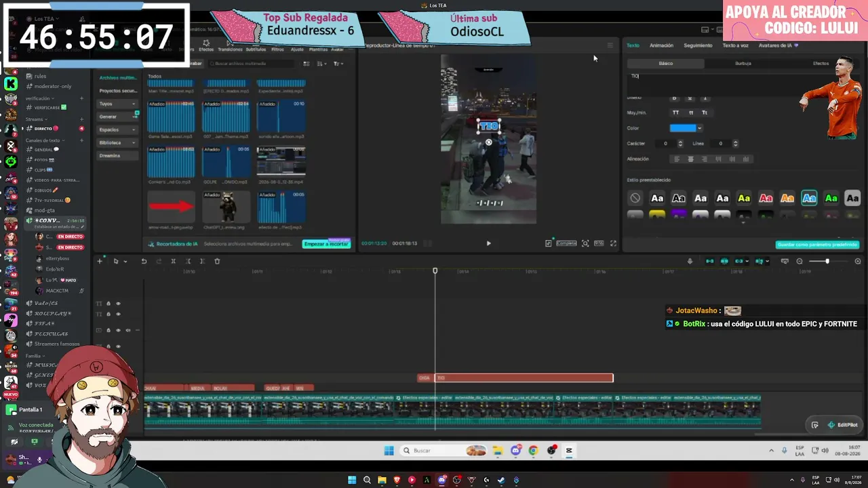Open the EditPilot assistant button

pyautogui.click(x=843, y=425)
